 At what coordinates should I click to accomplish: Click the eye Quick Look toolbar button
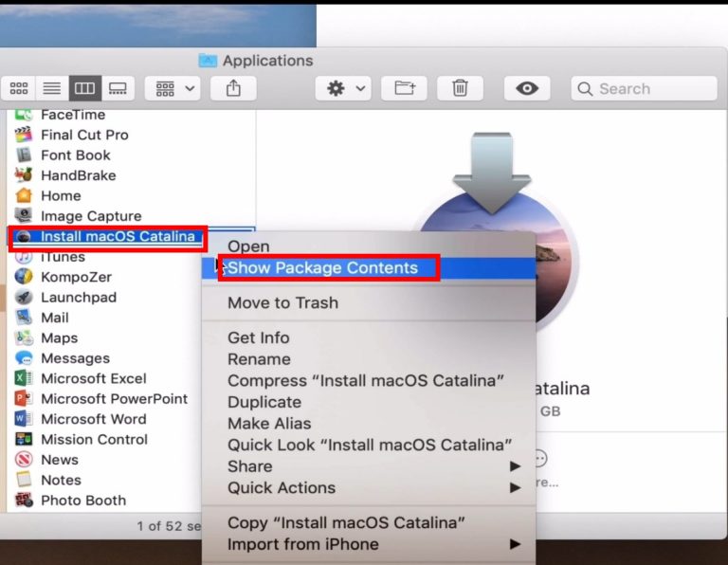pos(527,88)
